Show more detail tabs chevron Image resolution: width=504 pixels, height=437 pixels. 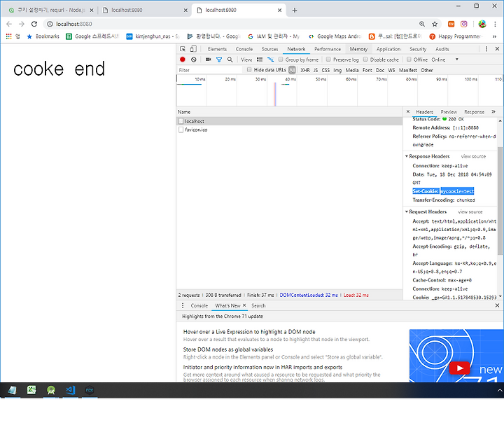coord(493,111)
